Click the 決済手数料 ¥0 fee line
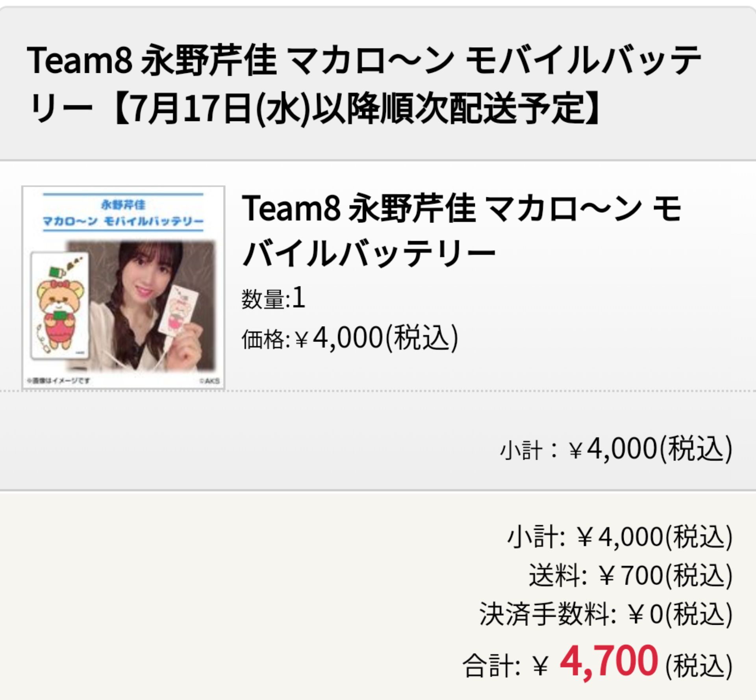Image resolution: width=756 pixels, height=700 pixels. (x=606, y=614)
